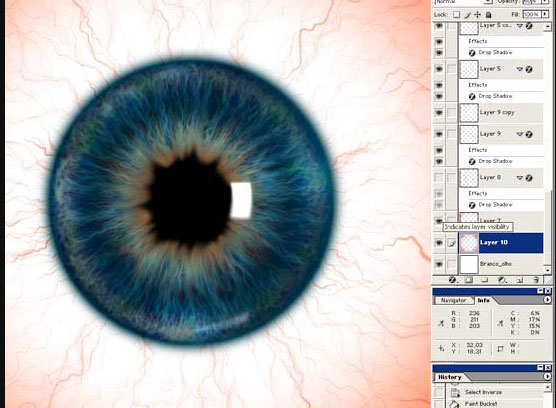Collapse effects triangle on Layer 5
556x408 pixels.
tap(519, 69)
